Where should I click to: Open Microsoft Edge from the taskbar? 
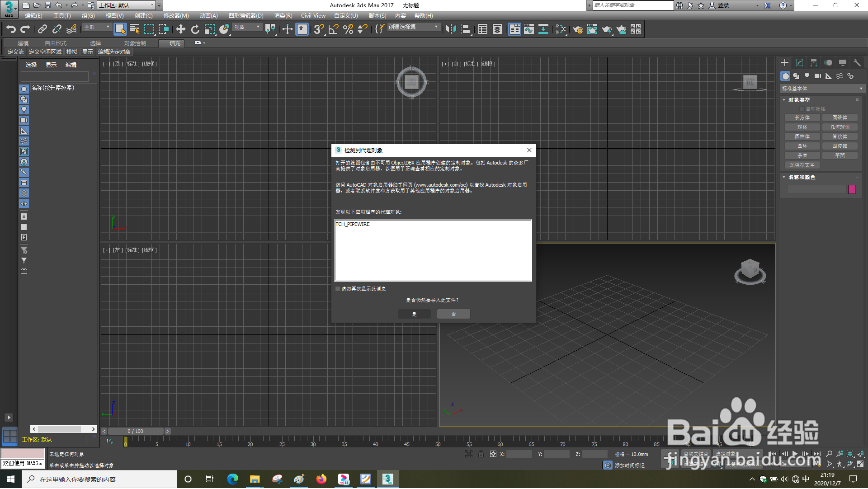tap(233, 480)
